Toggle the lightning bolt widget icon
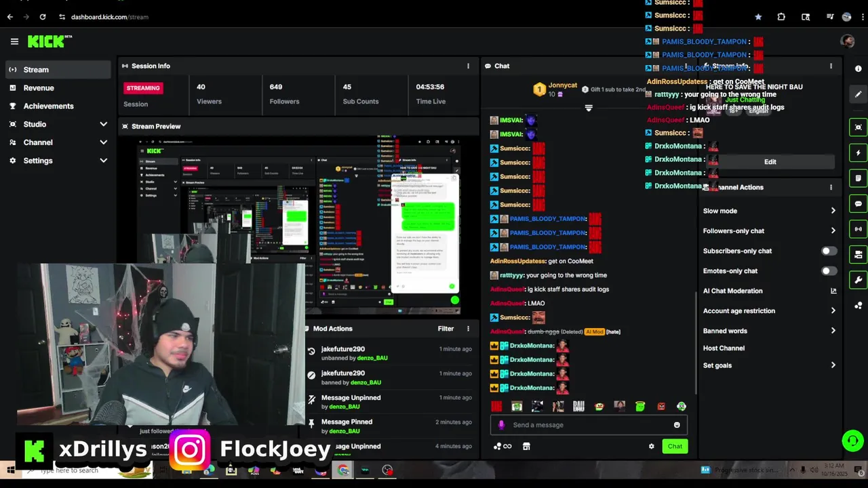The height and width of the screenshot is (488, 868). (858, 152)
